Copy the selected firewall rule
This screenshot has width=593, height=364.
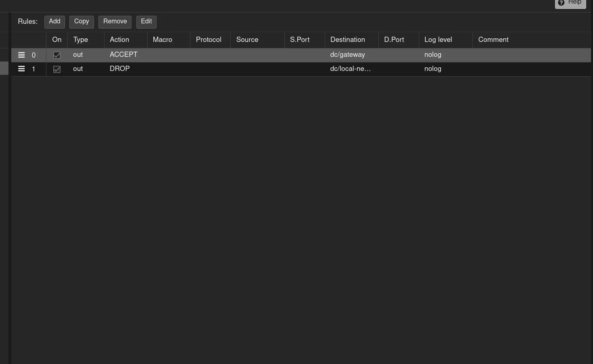[x=81, y=22]
